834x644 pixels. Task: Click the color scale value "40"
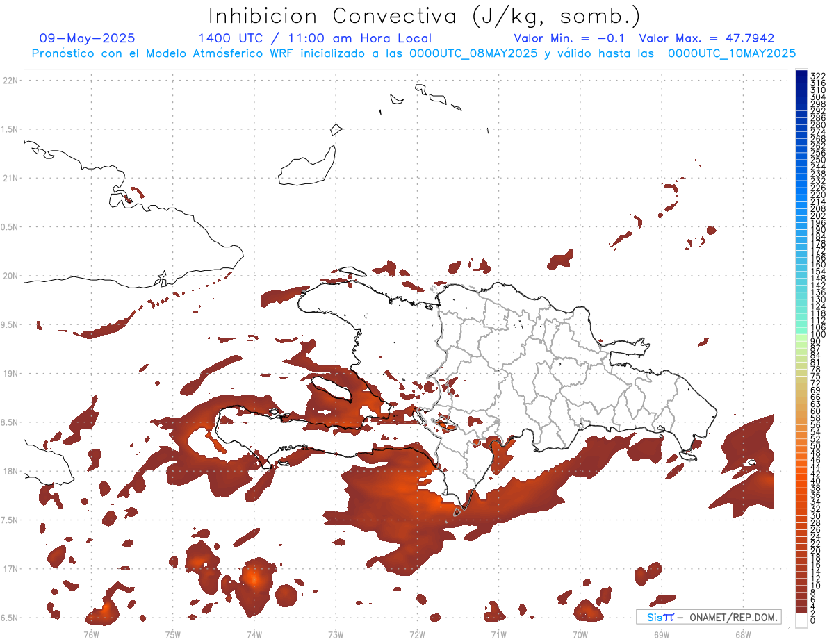(x=816, y=481)
